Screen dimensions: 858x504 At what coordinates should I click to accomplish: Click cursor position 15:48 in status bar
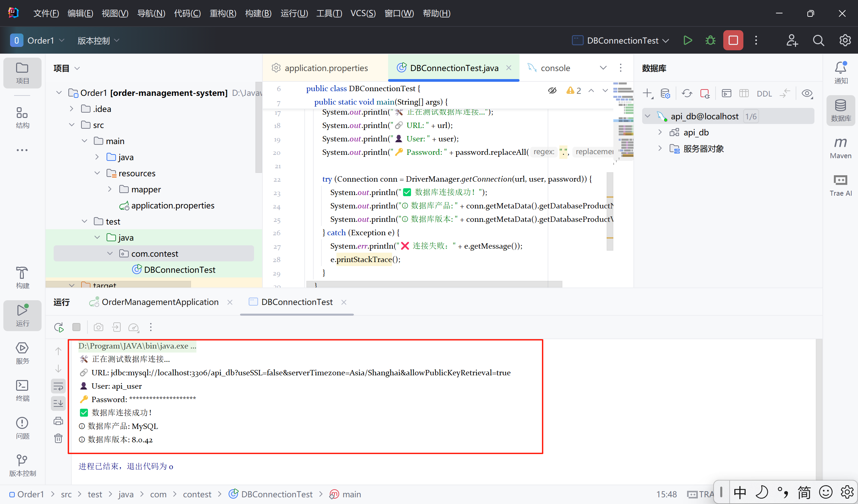point(666,494)
